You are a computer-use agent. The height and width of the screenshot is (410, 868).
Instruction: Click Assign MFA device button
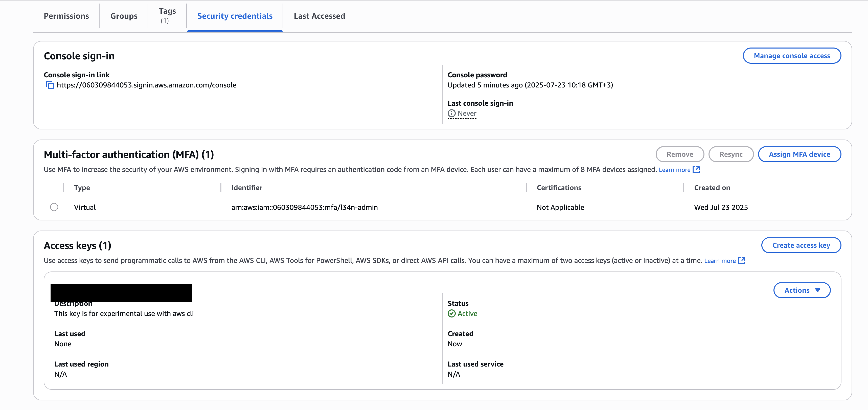pyautogui.click(x=799, y=154)
